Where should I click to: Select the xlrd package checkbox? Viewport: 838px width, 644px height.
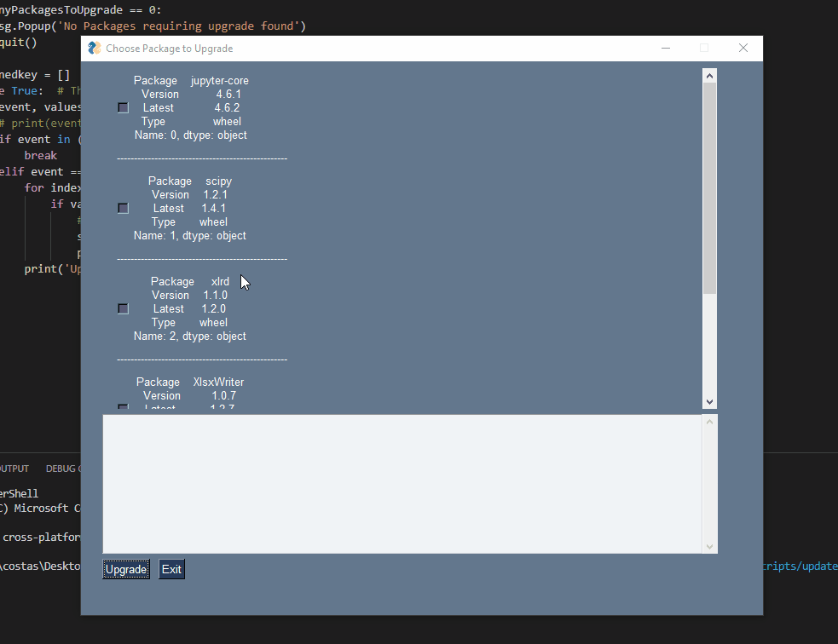pyautogui.click(x=123, y=308)
